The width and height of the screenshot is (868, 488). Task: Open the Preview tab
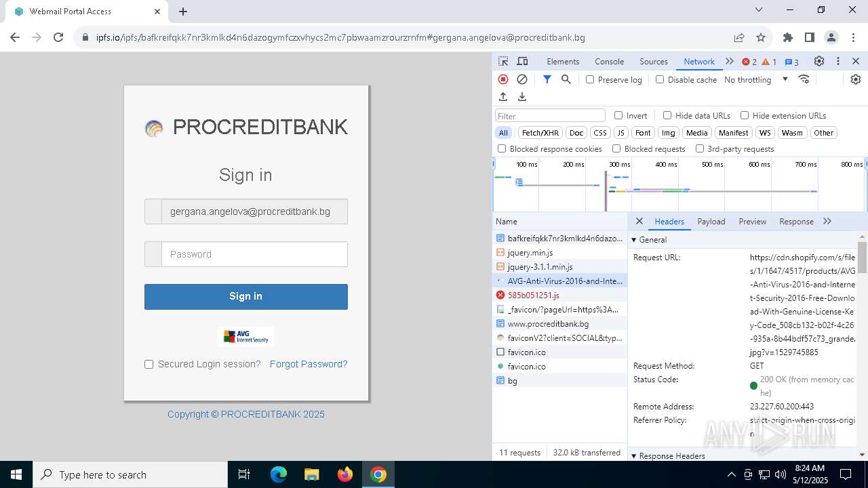click(752, 221)
